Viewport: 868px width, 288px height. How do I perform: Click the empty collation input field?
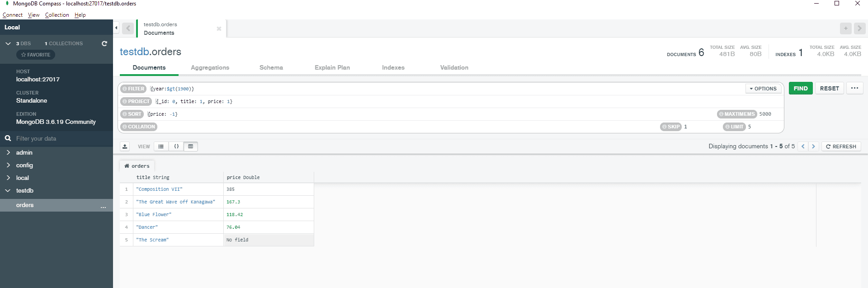[407, 127]
